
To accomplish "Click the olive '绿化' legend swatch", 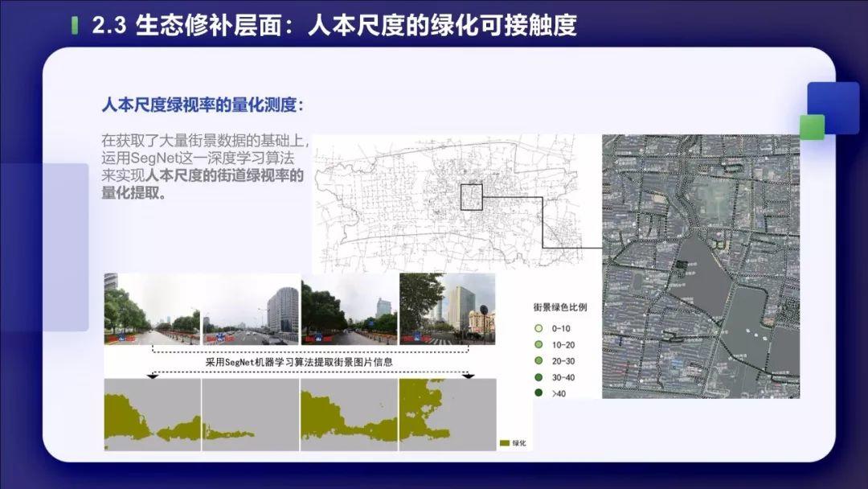I will (x=504, y=443).
